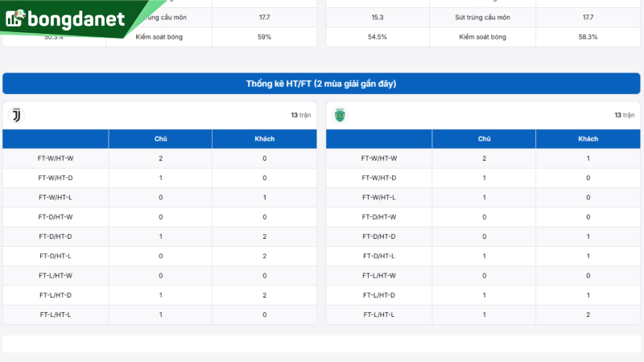The width and height of the screenshot is (644, 362).
Task: Click the Sporting CP team crest
Action: 340,115
